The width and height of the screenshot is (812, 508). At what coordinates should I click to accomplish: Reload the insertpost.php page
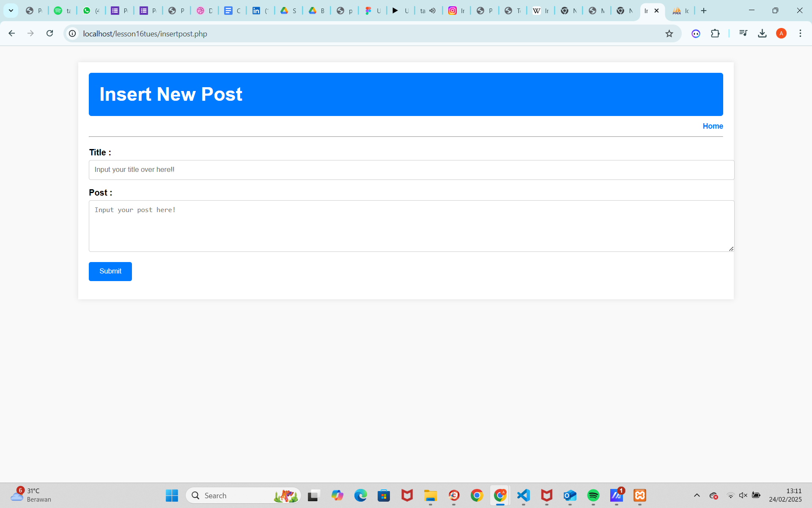[50, 33]
